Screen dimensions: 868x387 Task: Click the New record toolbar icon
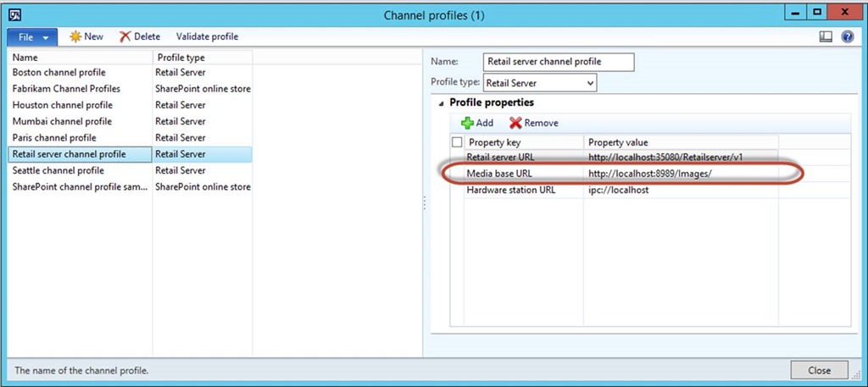pyautogui.click(x=75, y=36)
